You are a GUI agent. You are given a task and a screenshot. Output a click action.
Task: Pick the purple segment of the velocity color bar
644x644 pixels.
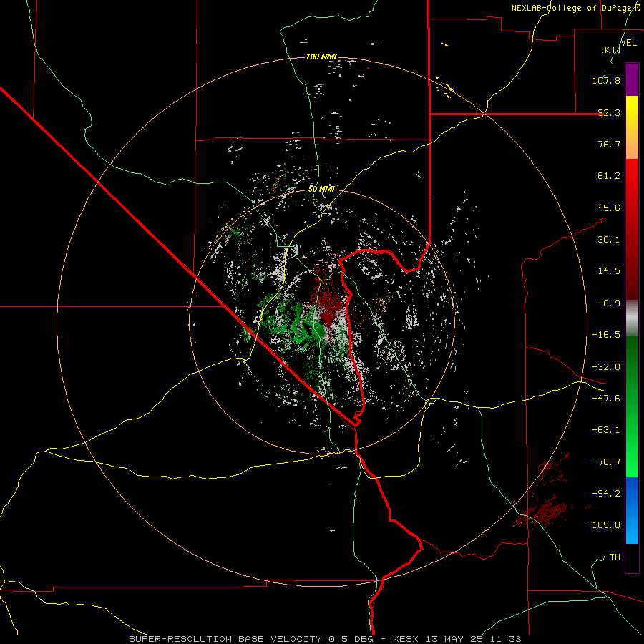coord(632,79)
